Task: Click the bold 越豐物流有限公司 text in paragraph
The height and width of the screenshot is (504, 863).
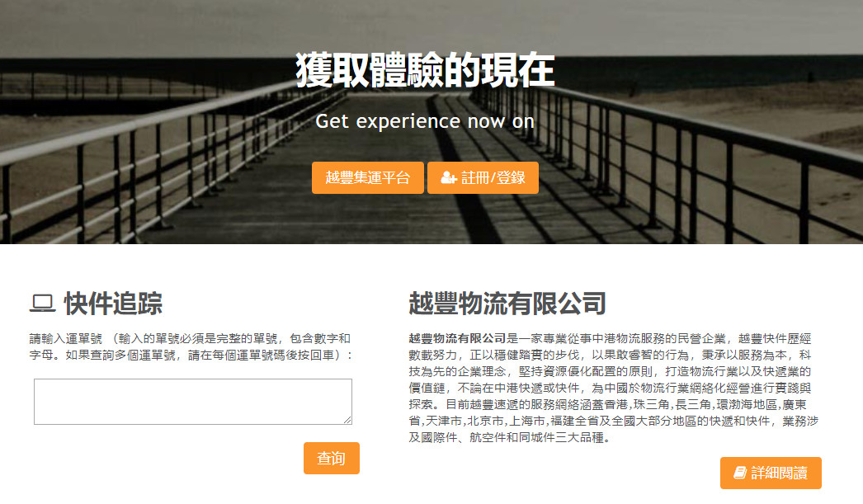Action: point(457,338)
